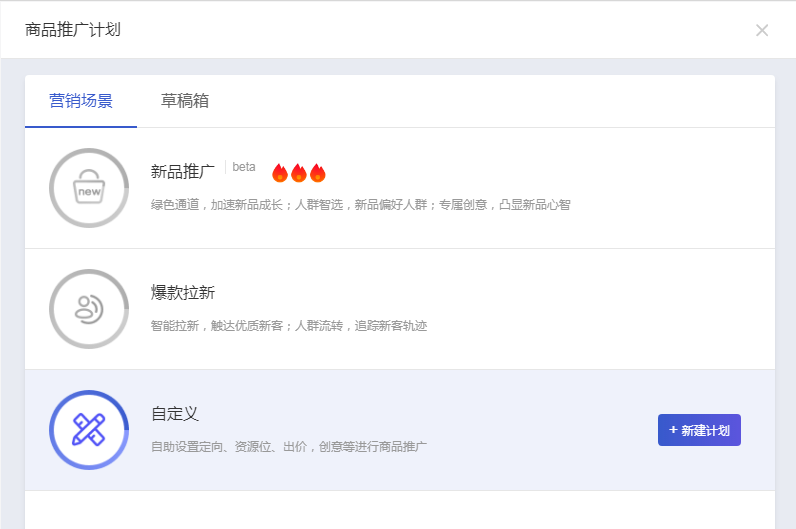Click the 爆款拉新 description starting with 智能拉新
Image resolution: width=796 pixels, height=529 pixels.
click(288, 326)
